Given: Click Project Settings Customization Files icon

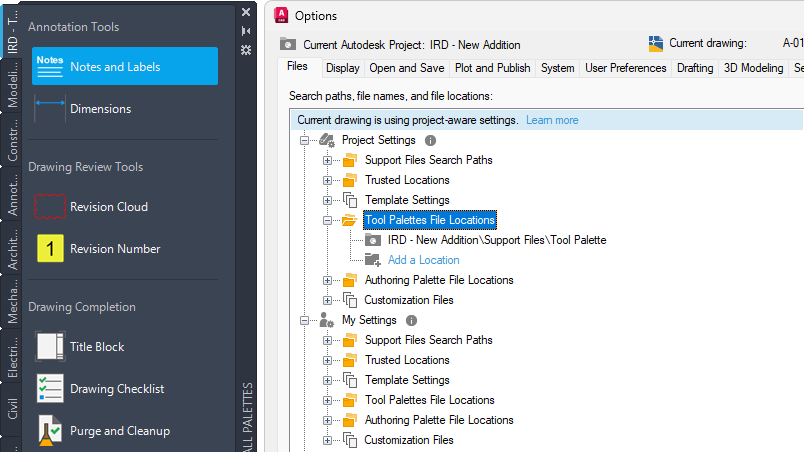Looking at the screenshot, I should (x=350, y=300).
